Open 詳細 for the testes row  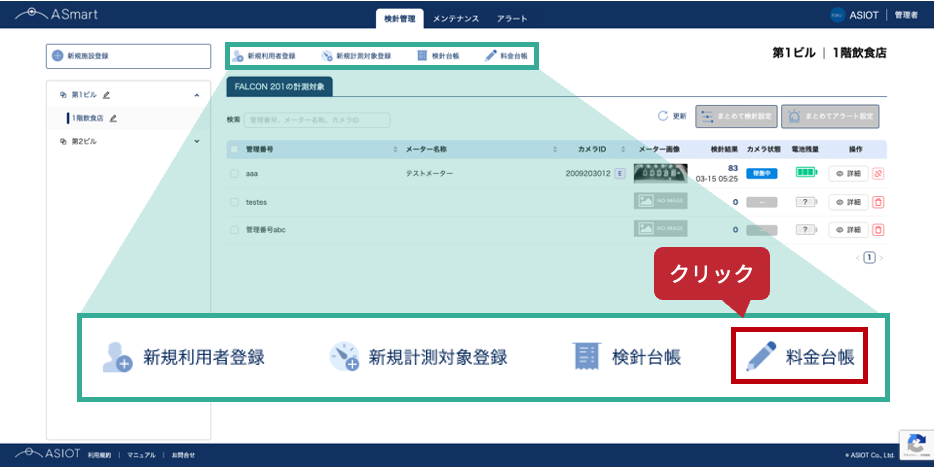(848, 202)
